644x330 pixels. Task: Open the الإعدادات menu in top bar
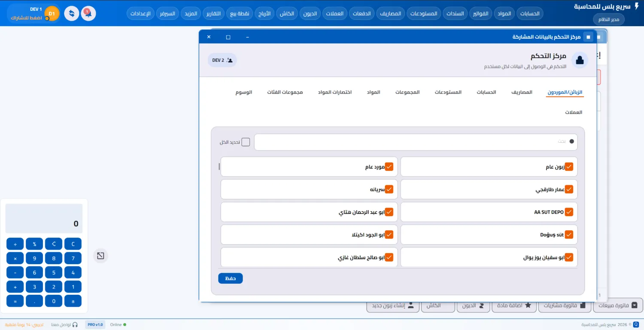pyautogui.click(x=140, y=13)
